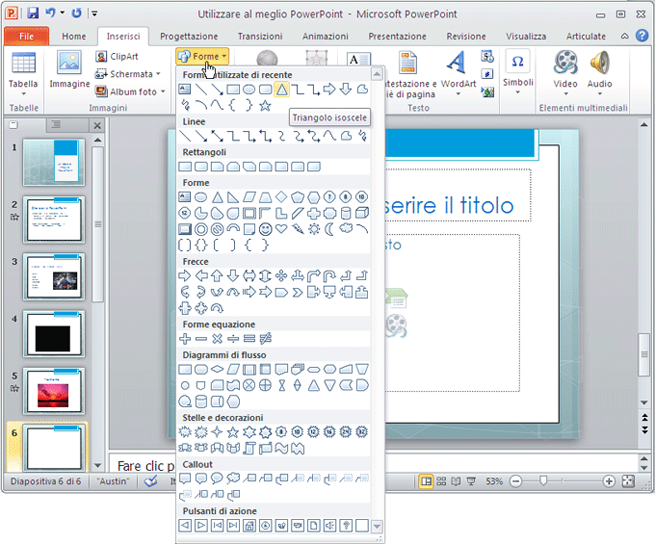Open the Transizioni tab

260,36
